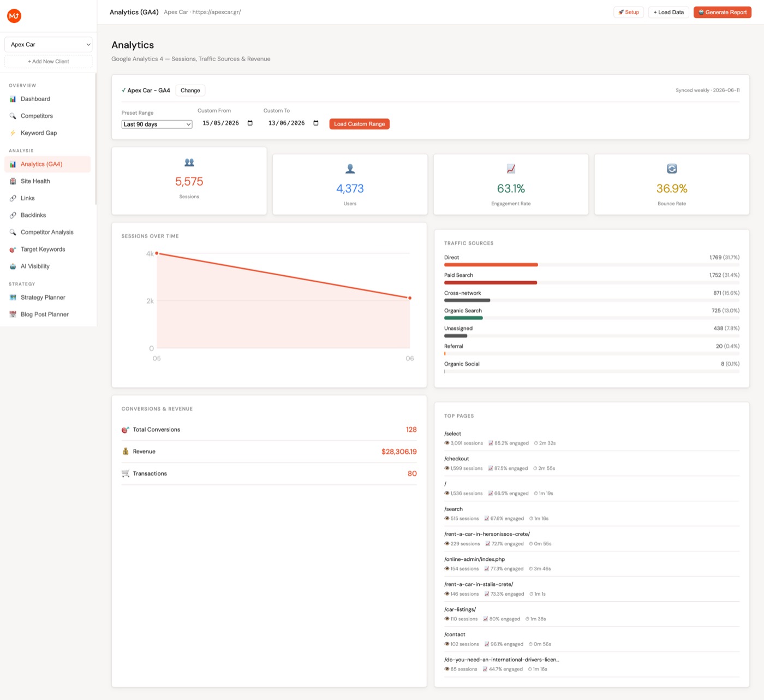Click the Users silhouette icon

(350, 169)
